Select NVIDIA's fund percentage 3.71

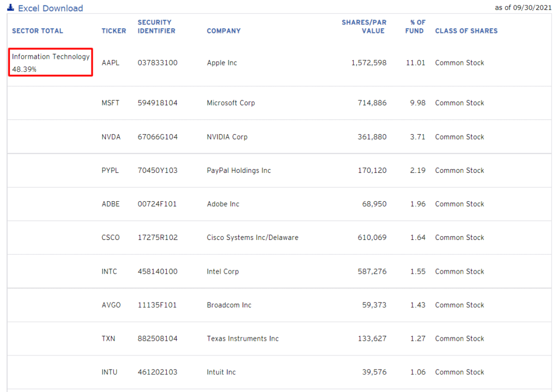click(x=418, y=137)
